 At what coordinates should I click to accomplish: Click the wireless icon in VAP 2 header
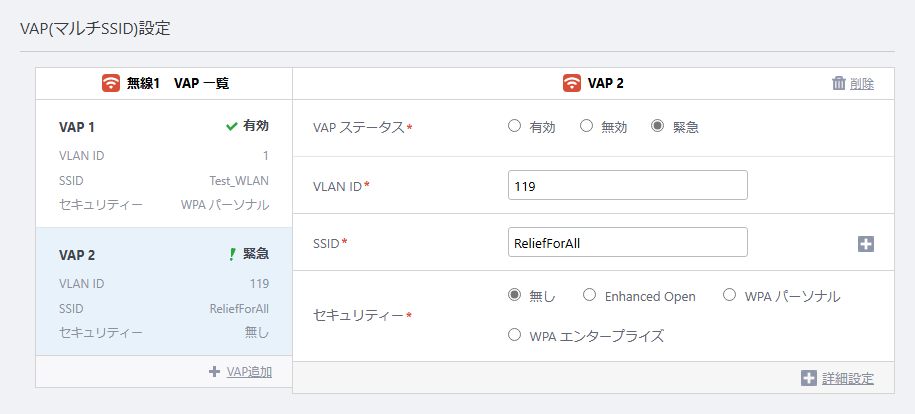pos(572,84)
